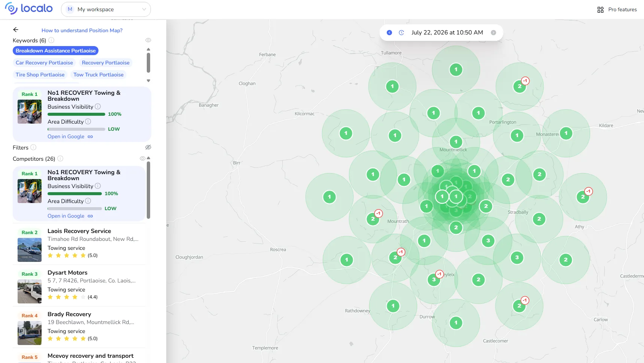This screenshot has width=644, height=363.
Task: Click rank 1 marker at Mountmellick
Action: pos(456,142)
